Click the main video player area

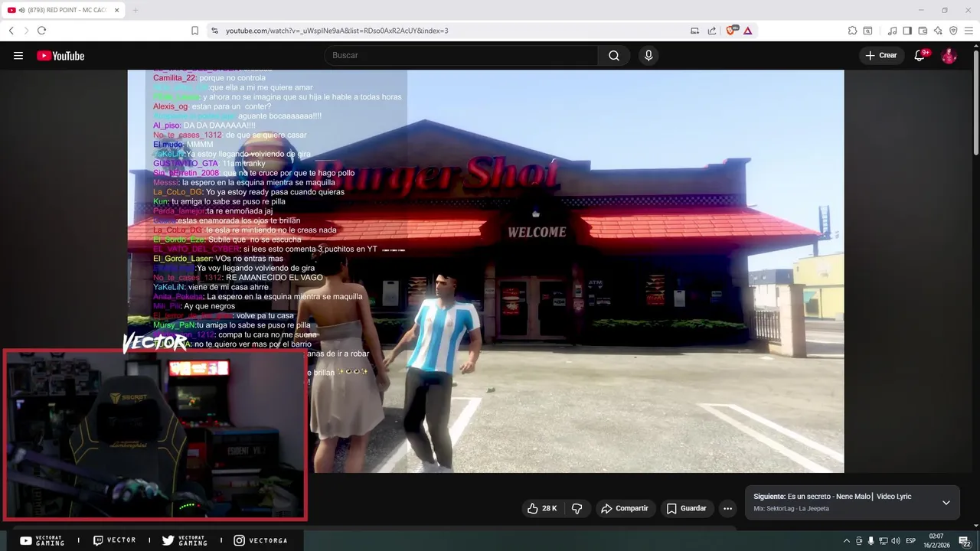(x=485, y=271)
